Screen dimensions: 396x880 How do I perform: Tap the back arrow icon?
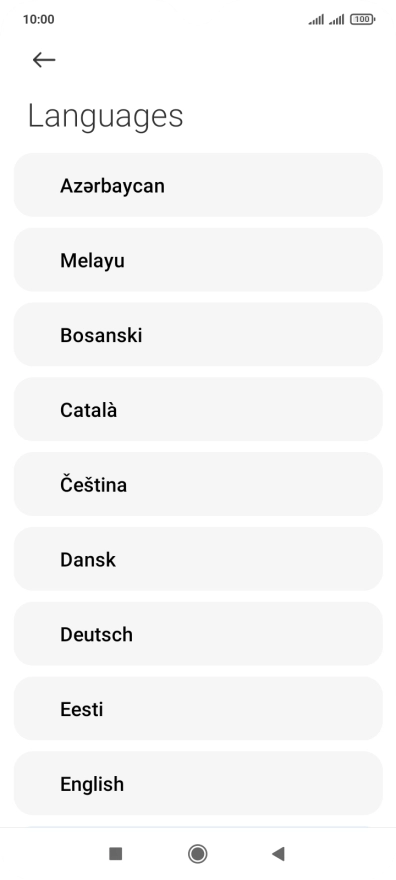[x=44, y=59]
